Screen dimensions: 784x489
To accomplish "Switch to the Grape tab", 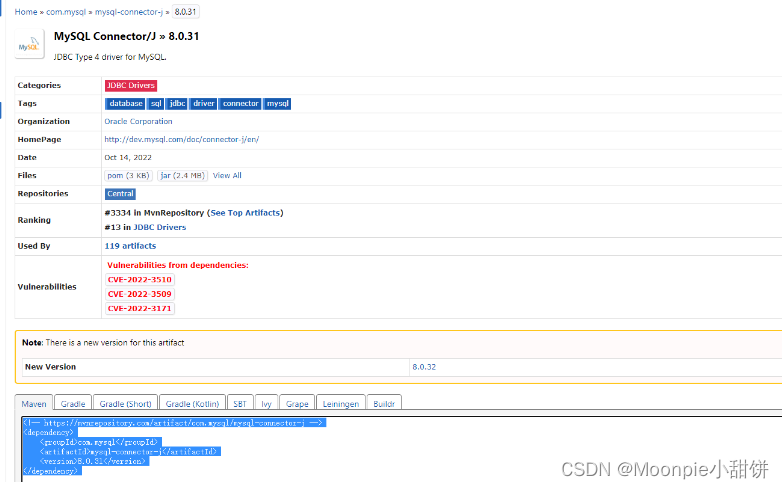I will pos(297,404).
